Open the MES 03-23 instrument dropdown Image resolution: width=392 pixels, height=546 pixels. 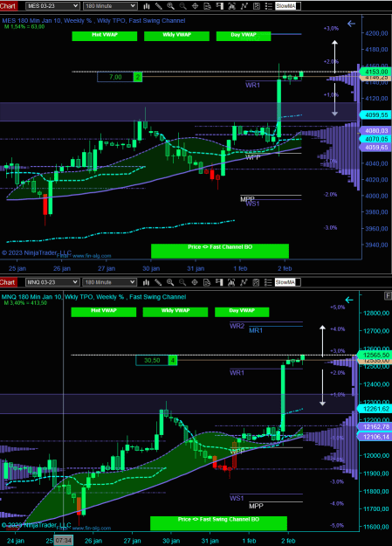(x=52, y=6)
